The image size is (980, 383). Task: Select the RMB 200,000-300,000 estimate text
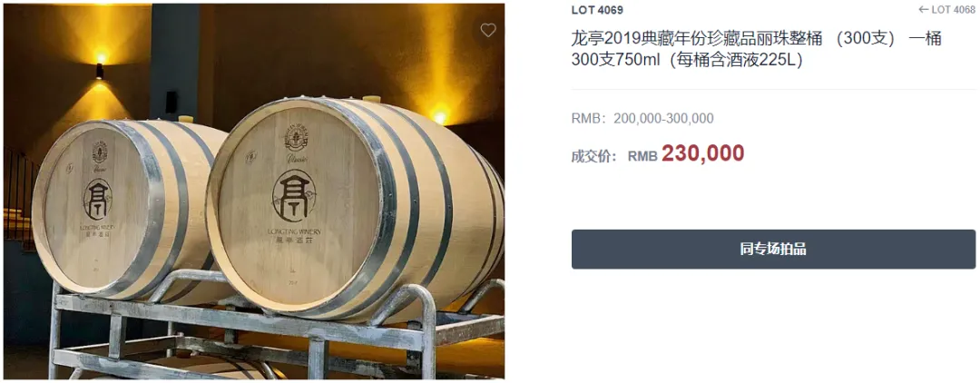(x=642, y=119)
